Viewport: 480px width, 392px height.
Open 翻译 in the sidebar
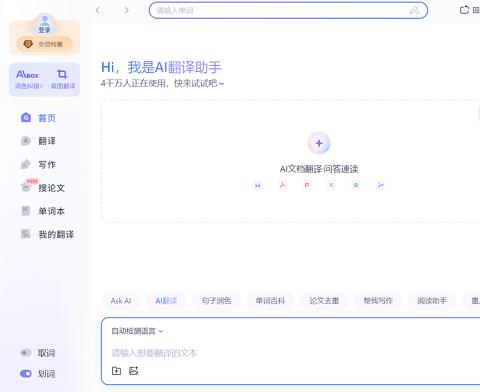tap(38, 141)
